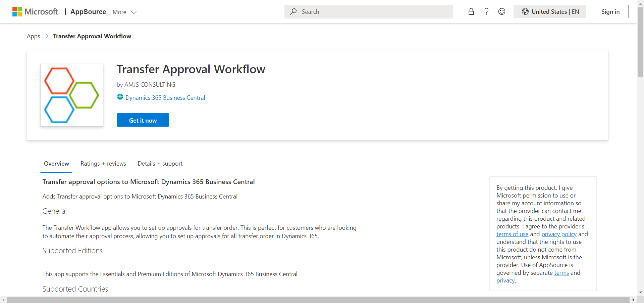
Task: Open AppSource privacy link
Action: (505, 280)
